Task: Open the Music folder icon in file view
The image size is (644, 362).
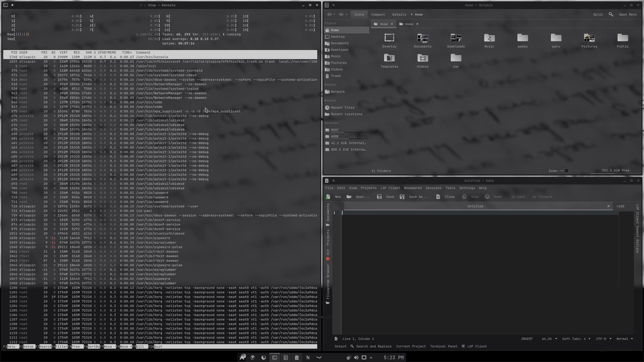Action: tap(489, 38)
